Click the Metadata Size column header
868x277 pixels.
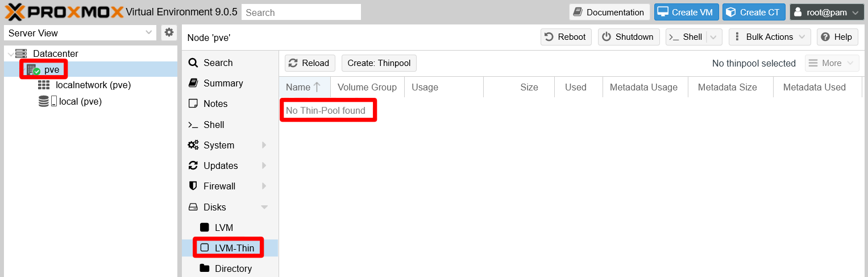[x=730, y=87]
